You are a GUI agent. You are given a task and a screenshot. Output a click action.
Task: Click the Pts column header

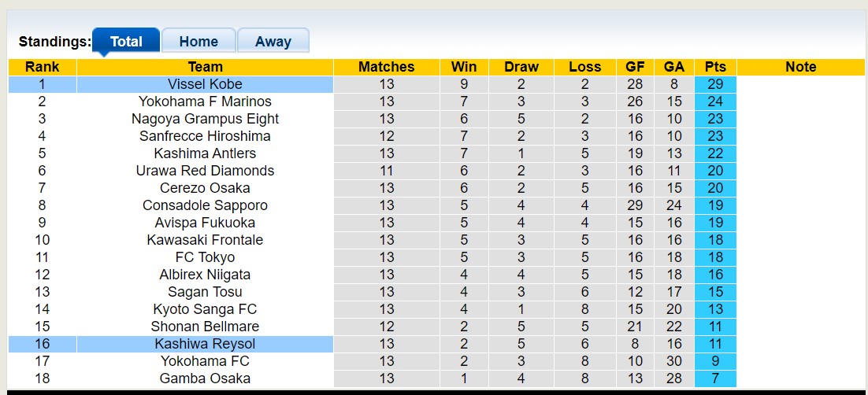coord(715,67)
